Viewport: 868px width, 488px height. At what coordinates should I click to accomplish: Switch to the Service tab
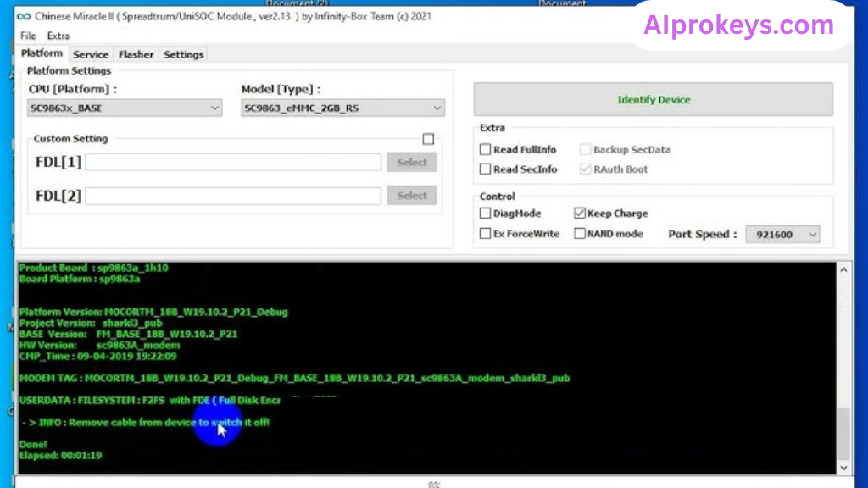[x=91, y=54]
